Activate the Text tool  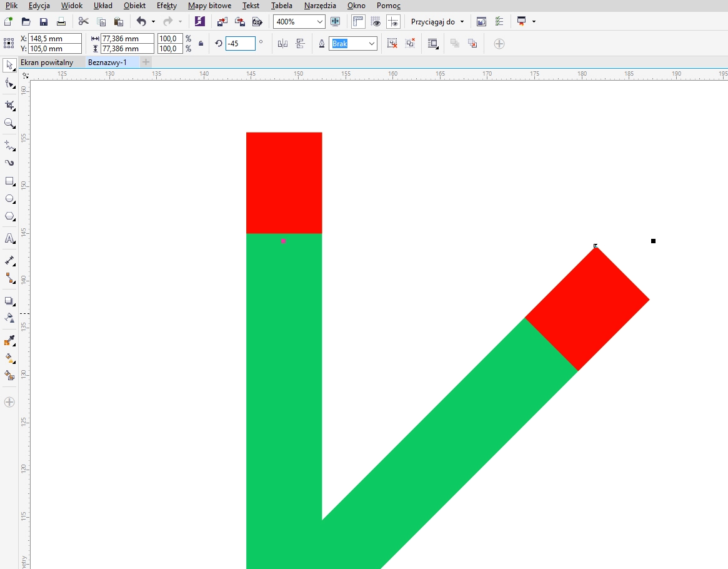pos(9,238)
